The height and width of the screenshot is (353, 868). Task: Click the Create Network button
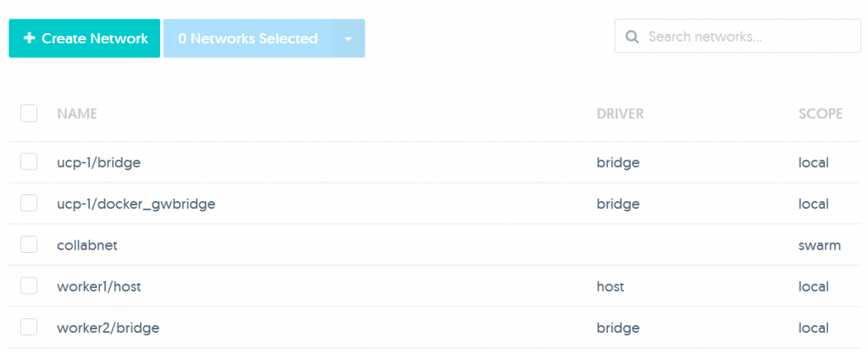[84, 38]
